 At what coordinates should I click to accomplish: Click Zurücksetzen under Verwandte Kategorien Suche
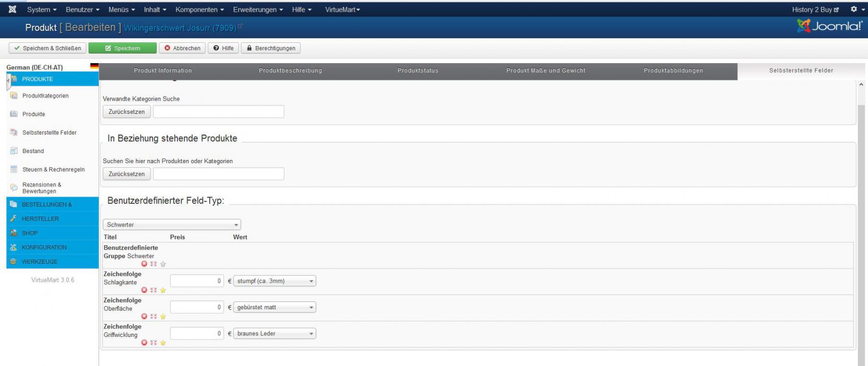click(127, 112)
